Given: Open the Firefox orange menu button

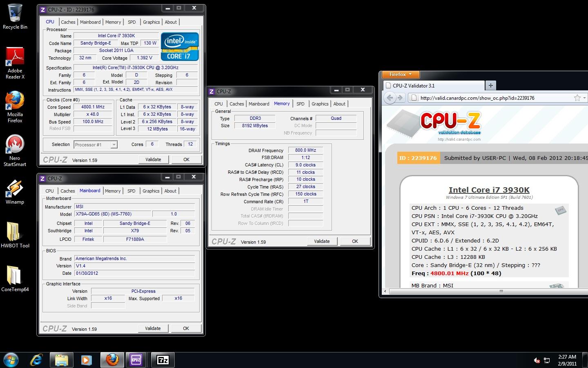Looking at the screenshot, I should (x=400, y=74).
